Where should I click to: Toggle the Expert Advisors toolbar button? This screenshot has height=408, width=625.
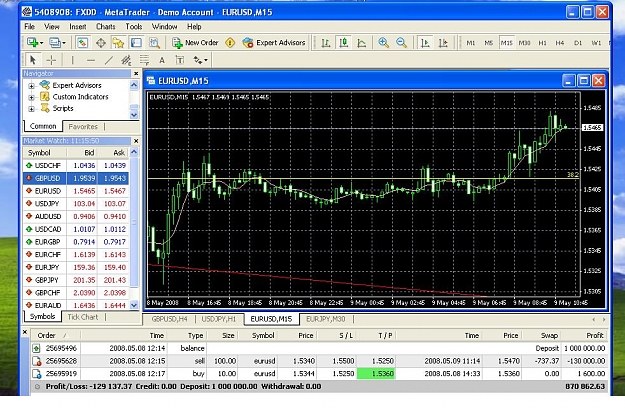[x=274, y=43]
